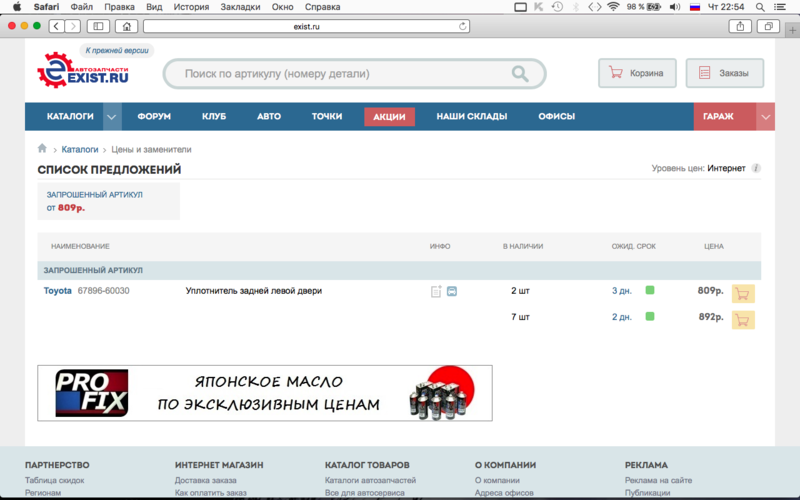Open the АВТО tab
Viewport: 800px width, 500px height.
click(x=269, y=116)
